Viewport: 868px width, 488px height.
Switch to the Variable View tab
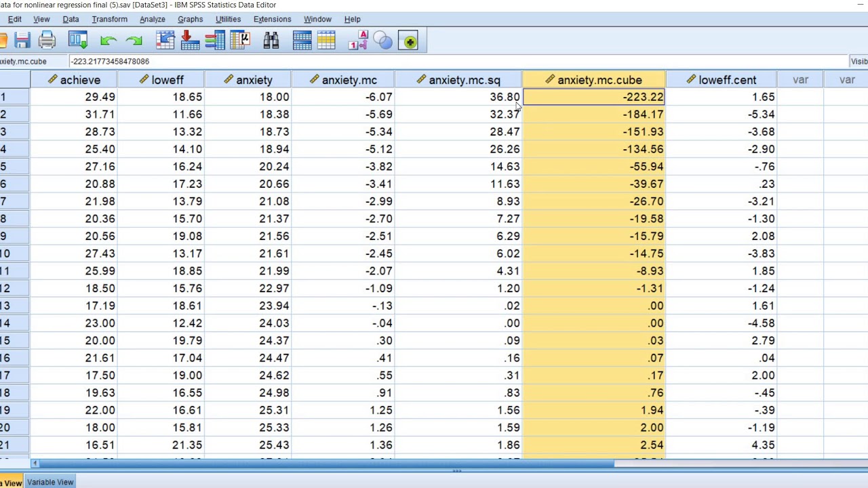(x=51, y=482)
